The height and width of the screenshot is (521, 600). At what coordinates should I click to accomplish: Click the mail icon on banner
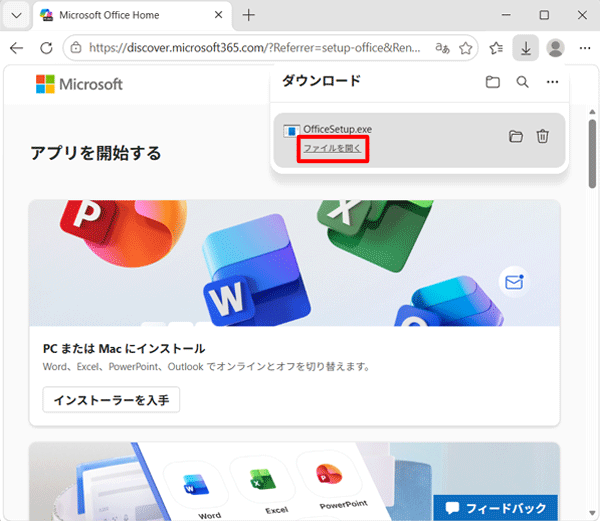click(x=514, y=282)
